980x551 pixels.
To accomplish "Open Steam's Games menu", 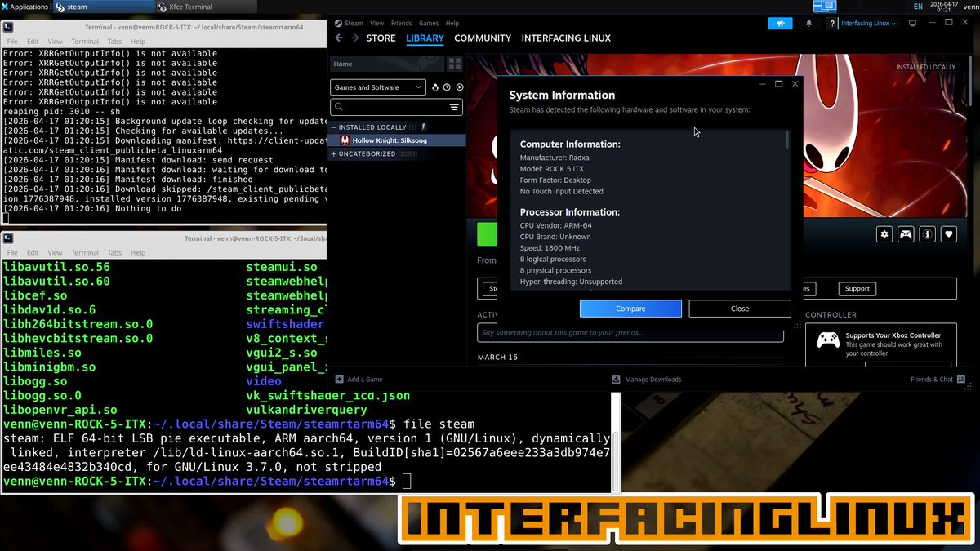I will (x=429, y=23).
